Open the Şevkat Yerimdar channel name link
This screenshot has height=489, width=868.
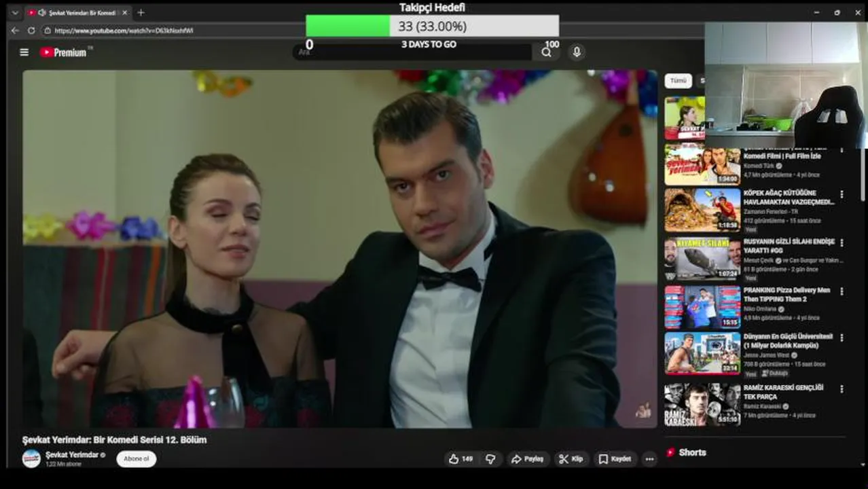pos(72,454)
